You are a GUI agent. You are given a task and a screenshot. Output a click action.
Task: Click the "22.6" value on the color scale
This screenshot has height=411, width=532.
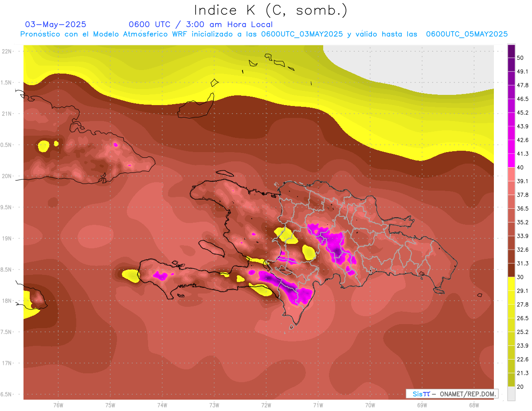tap(523, 360)
